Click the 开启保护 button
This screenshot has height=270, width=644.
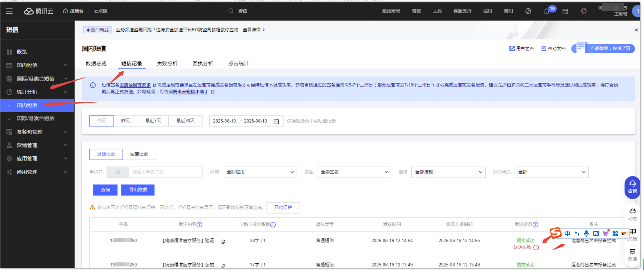[283, 208]
